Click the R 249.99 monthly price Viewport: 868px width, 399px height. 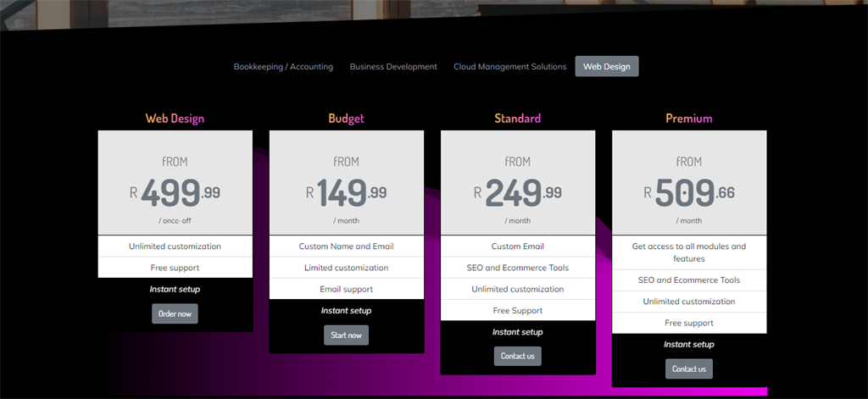coord(518,192)
